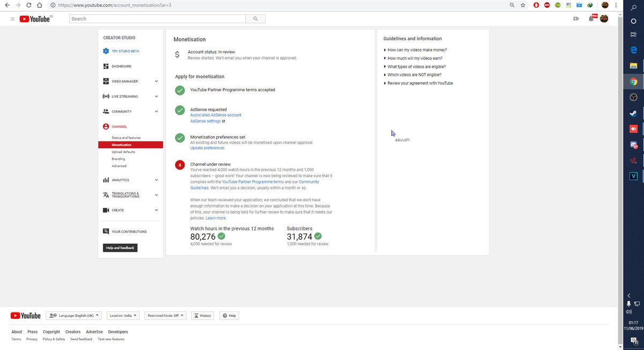This screenshot has height=350, width=644.
Task: Open OBS Studio from the taskbar
Action: click(x=633, y=97)
